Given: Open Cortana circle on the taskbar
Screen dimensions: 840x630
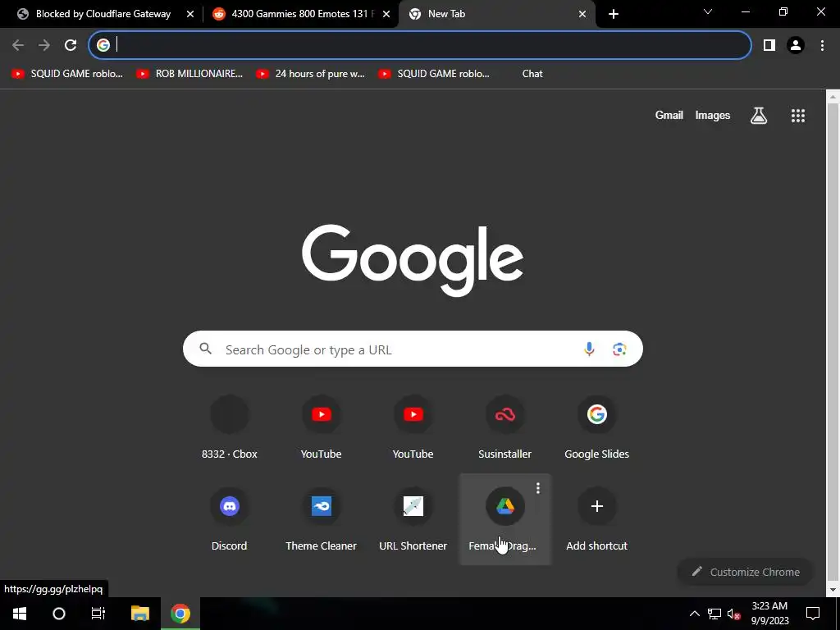Looking at the screenshot, I should pyautogui.click(x=59, y=614).
